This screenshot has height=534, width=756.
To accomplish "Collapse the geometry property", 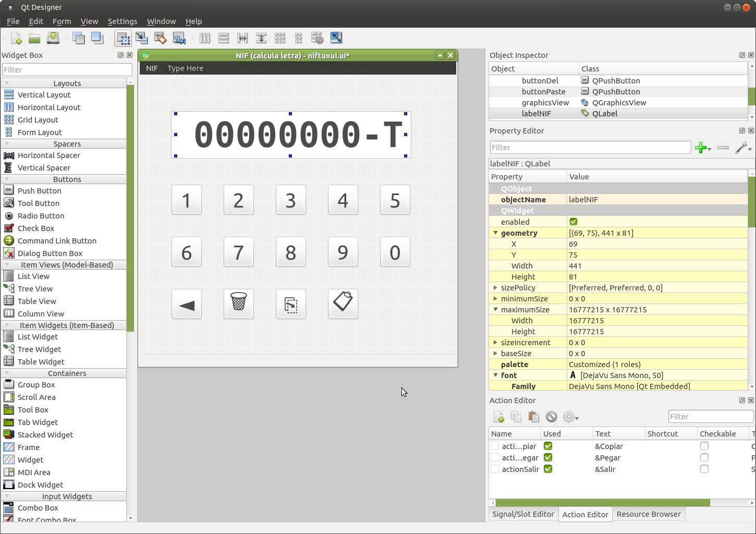I will (495, 233).
